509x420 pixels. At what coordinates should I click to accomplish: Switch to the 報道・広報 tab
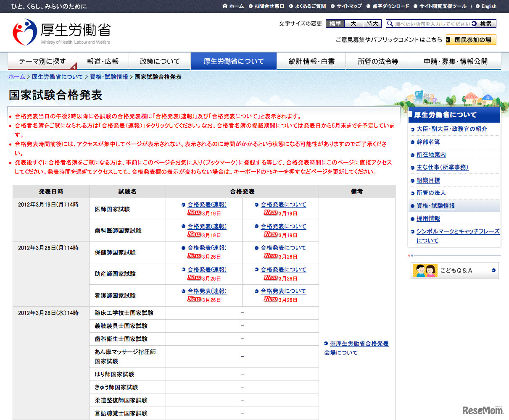click(x=103, y=60)
